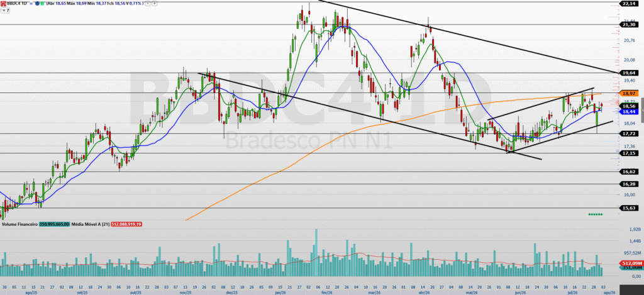Click the Volume Financeiro indicator label
This screenshot has width=644, height=295.
pos(20,225)
